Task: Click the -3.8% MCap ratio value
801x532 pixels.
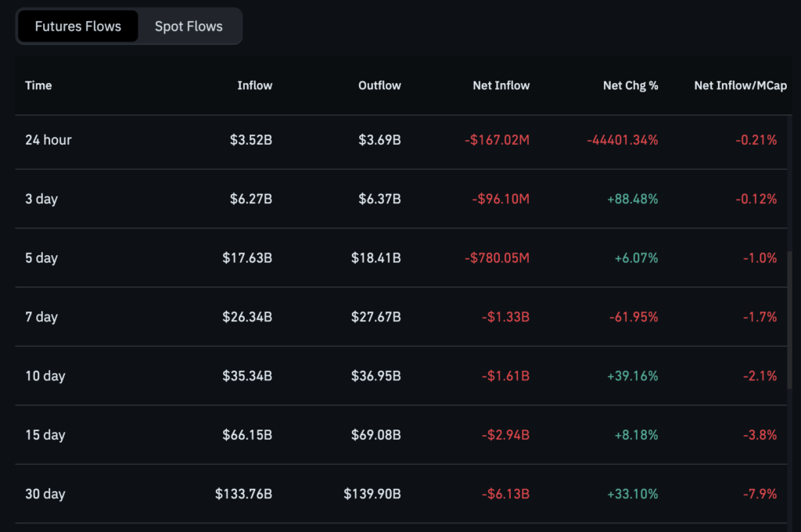Action: (x=760, y=435)
